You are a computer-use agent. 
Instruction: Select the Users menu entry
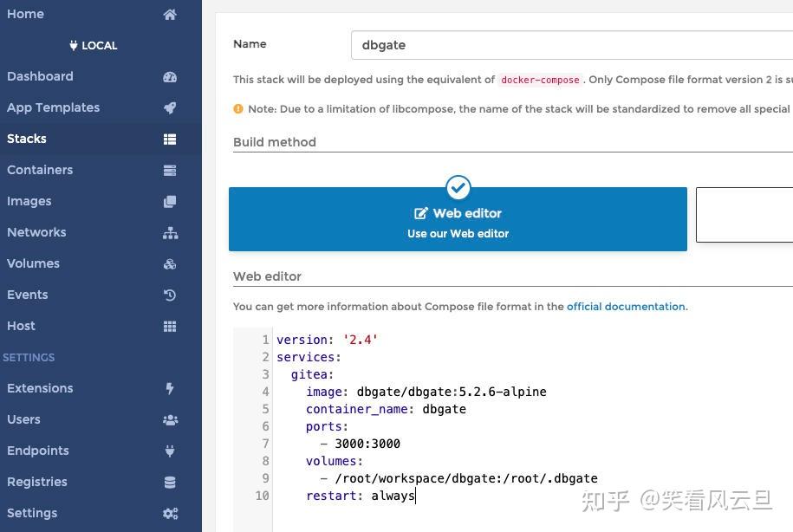point(23,419)
